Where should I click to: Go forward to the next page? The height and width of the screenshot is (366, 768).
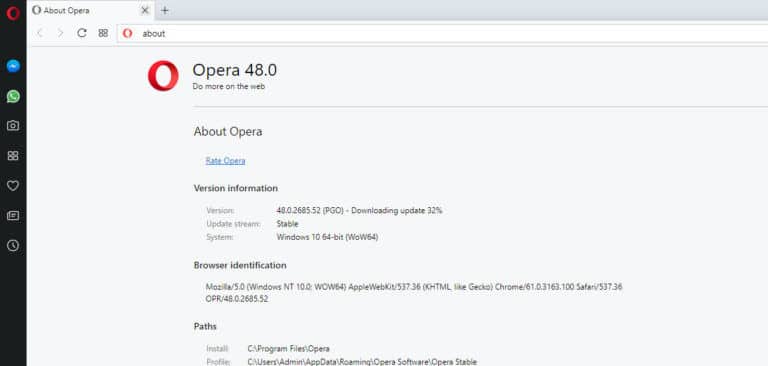(61, 33)
